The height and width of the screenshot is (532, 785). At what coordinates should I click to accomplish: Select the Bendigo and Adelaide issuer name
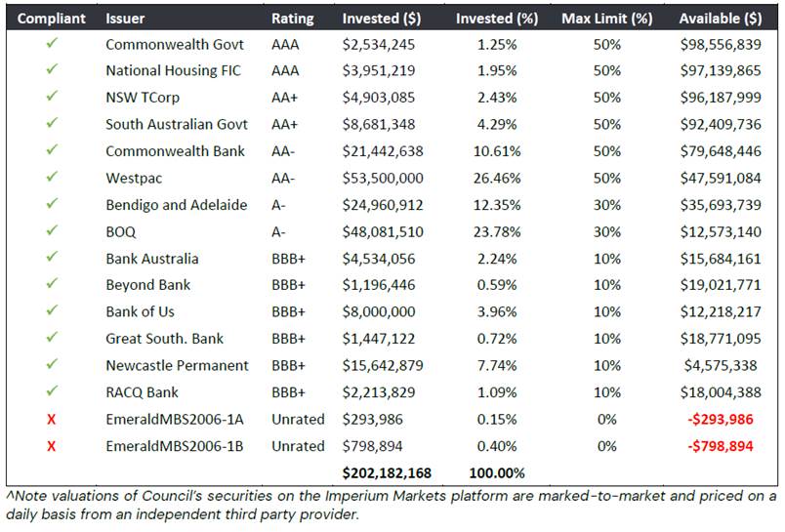pyautogui.click(x=176, y=205)
